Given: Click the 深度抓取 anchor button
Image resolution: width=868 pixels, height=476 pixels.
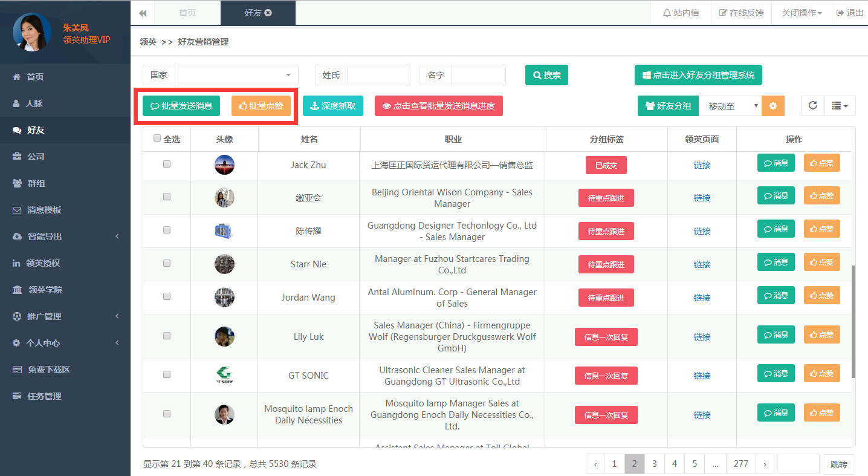Looking at the screenshot, I should [333, 106].
